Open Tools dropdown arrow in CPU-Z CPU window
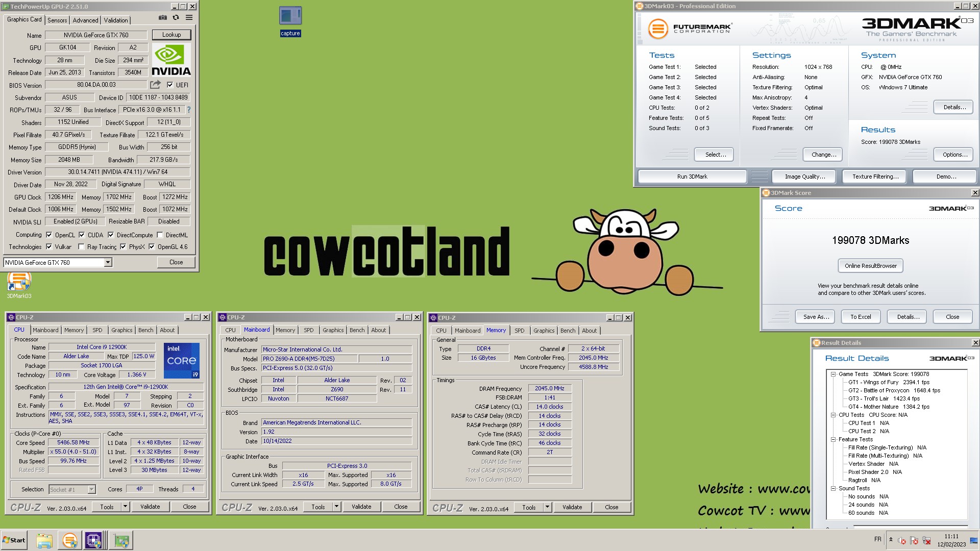The width and height of the screenshot is (980, 551). pyautogui.click(x=125, y=507)
